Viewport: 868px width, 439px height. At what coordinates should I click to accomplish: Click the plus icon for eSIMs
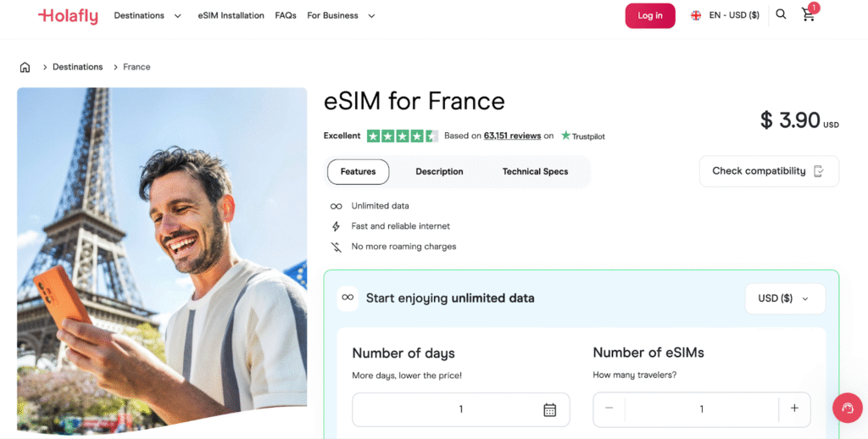click(x=794, y=408)
